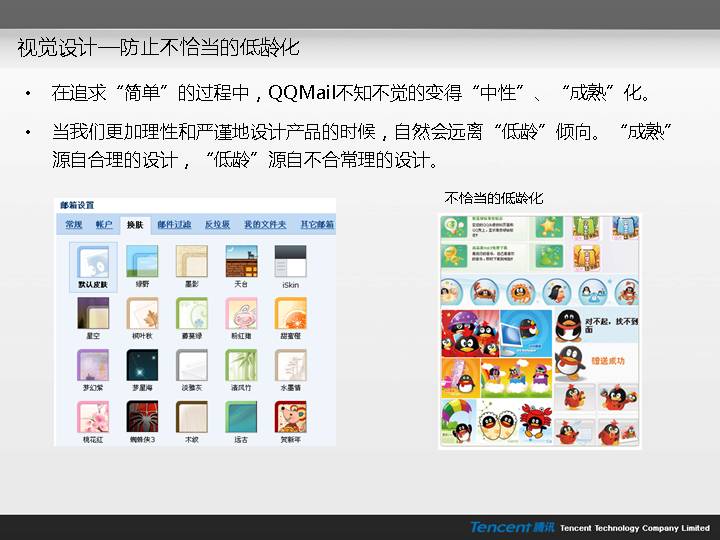The height and width of the screenshot is (540, 720).
Task: Pick the 桃花红 blossom skin icon
Action: (x=93, y=417)
